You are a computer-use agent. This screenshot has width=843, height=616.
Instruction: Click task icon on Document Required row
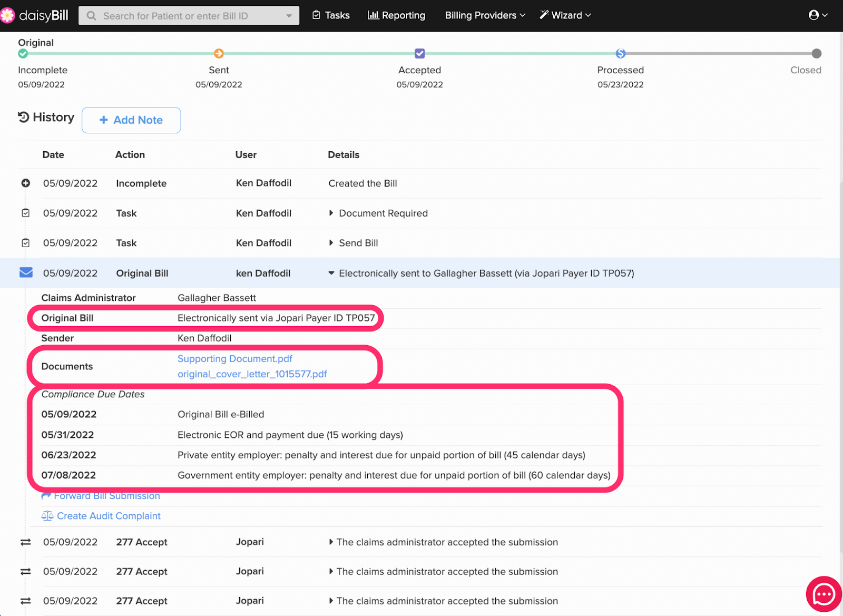(x=25, y=213)
